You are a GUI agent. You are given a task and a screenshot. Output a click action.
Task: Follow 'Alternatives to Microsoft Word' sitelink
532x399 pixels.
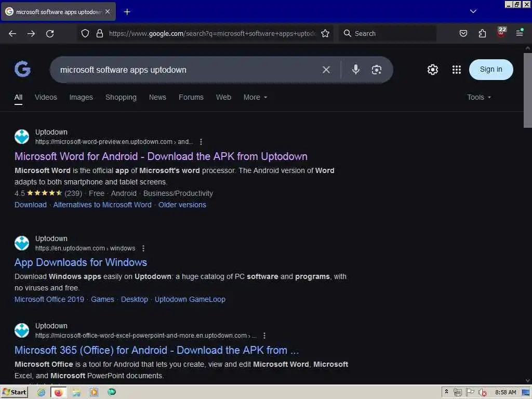(x=102, y=205)
